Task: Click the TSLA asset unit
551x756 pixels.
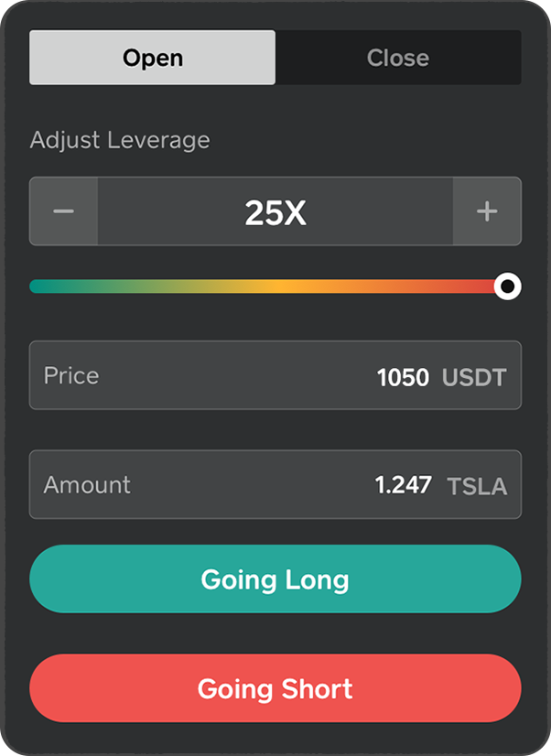Action: (x=477, y=486)
